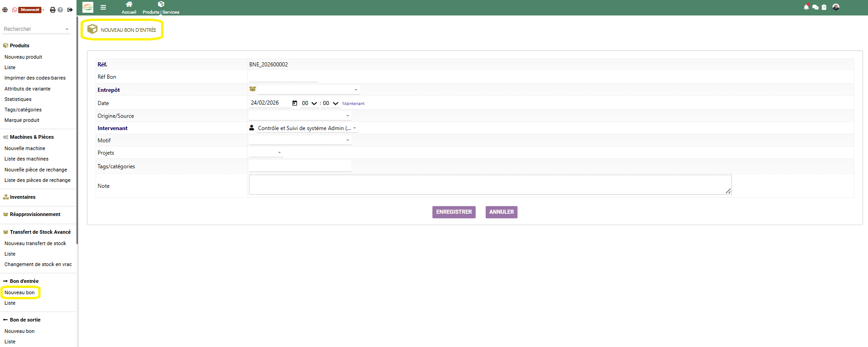Expand the Origine/Source dropdown

[300, 116]
